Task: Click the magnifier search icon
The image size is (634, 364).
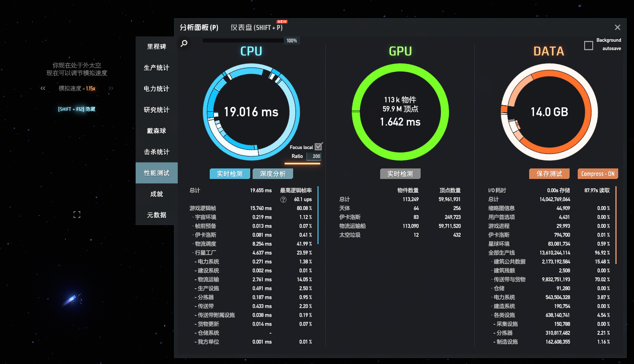Action: [x=184, y=43]
